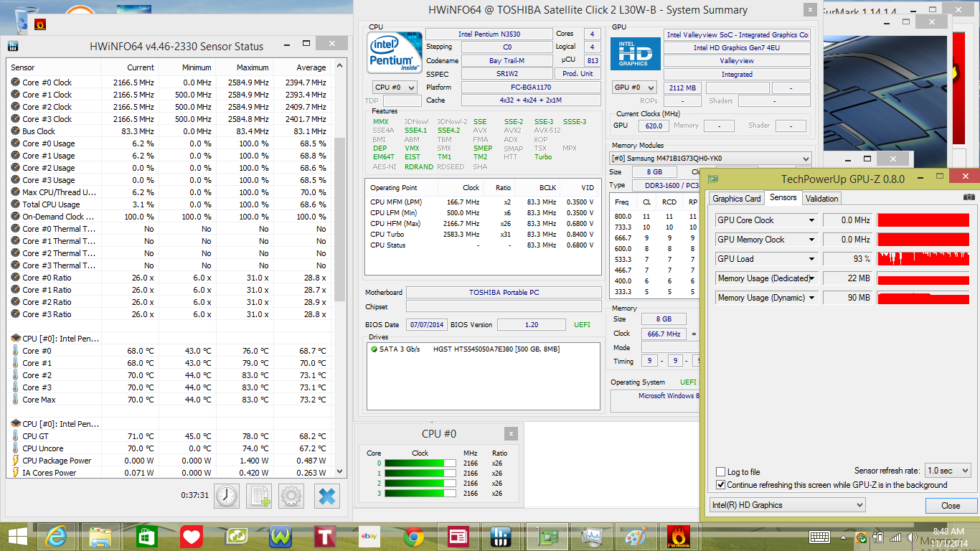Screen dimensions: 980x551
Task: Open the GPU Memory Clock sensor dropdown
Action: (811, 240)
